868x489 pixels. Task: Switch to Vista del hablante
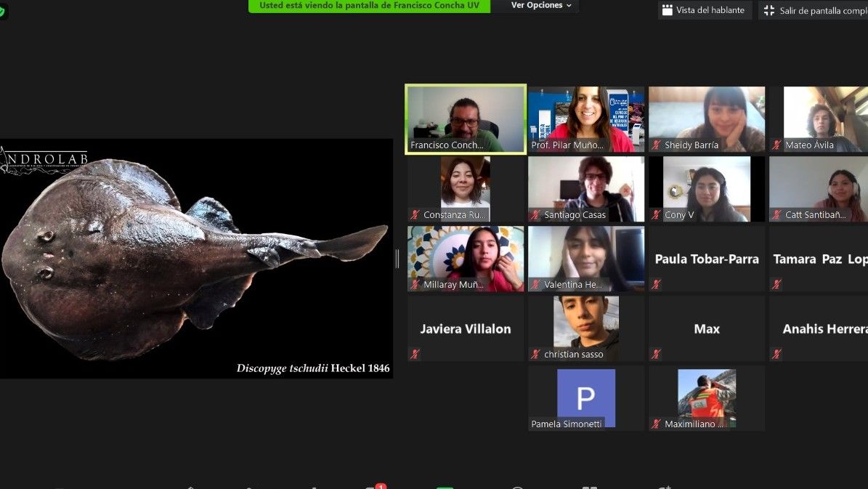[702, 10]
